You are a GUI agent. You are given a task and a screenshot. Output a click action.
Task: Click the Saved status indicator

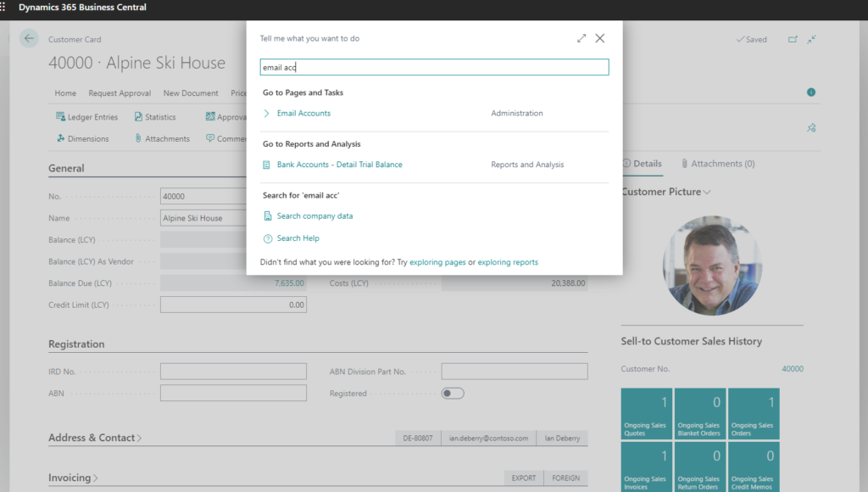[751, 39]
